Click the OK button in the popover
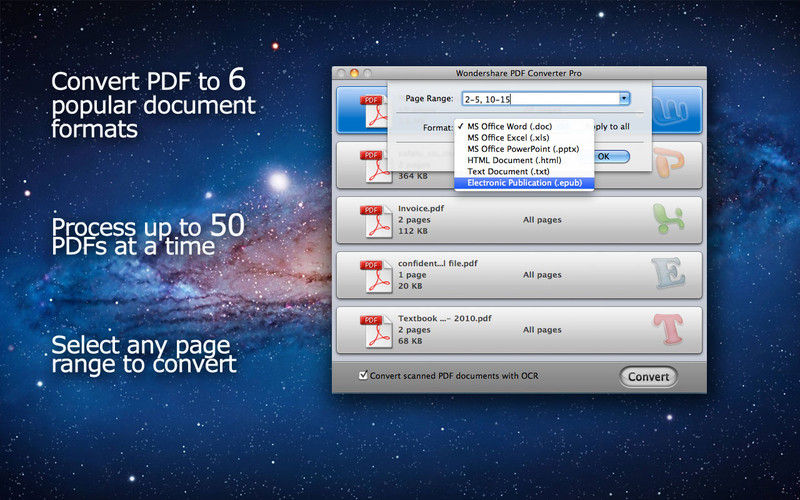 [611, 157]
